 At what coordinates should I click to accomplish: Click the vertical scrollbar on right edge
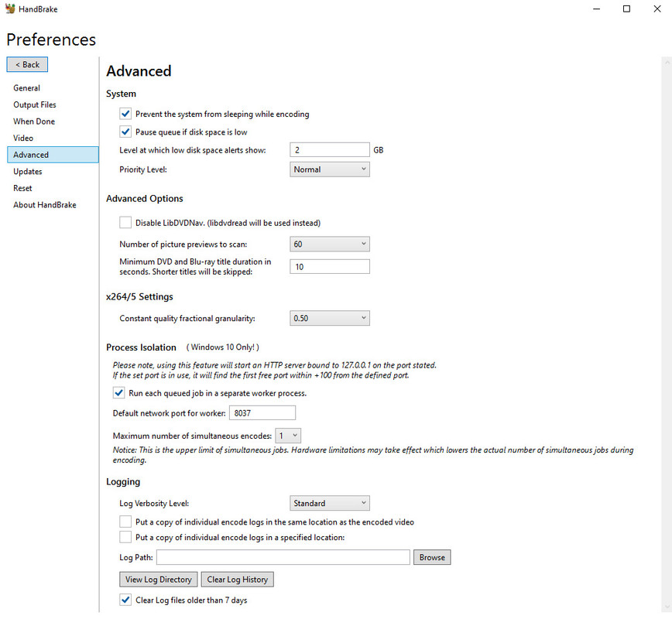coord(667,334)
